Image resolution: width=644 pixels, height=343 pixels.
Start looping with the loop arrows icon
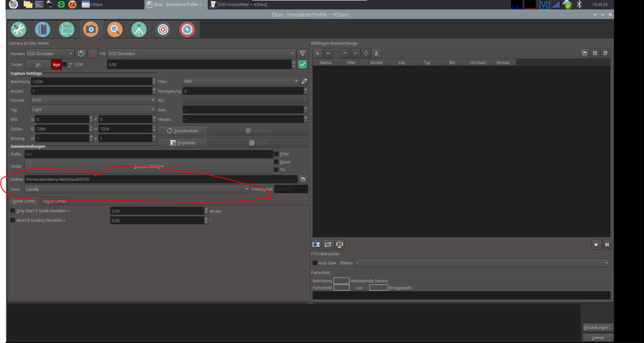328,245
